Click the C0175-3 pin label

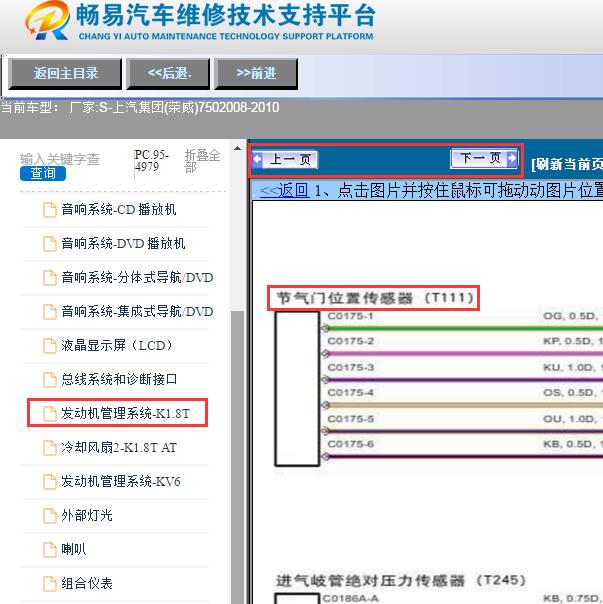[350, 367]
